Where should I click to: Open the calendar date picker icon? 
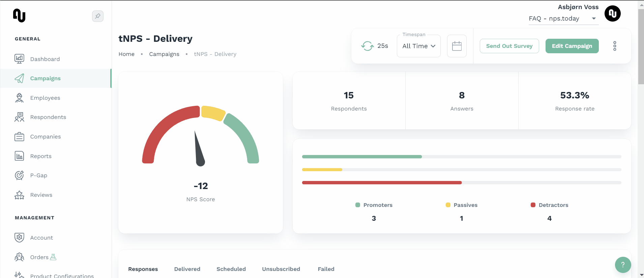click(x=457, y=46)
